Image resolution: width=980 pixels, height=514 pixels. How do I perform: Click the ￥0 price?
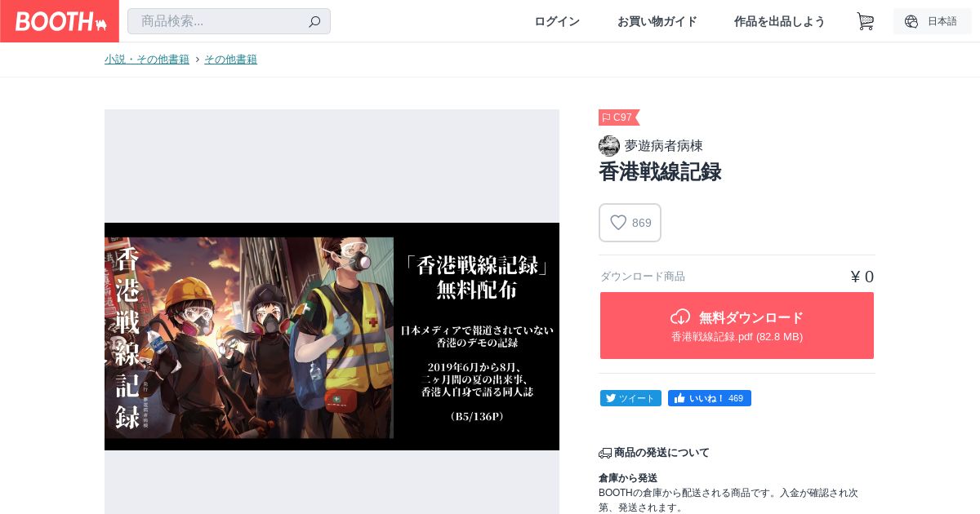[862, 277]
